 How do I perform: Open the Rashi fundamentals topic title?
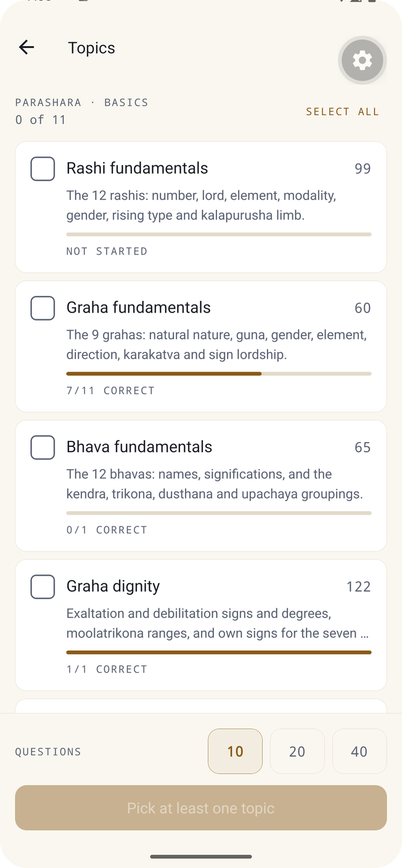point(137,168)
